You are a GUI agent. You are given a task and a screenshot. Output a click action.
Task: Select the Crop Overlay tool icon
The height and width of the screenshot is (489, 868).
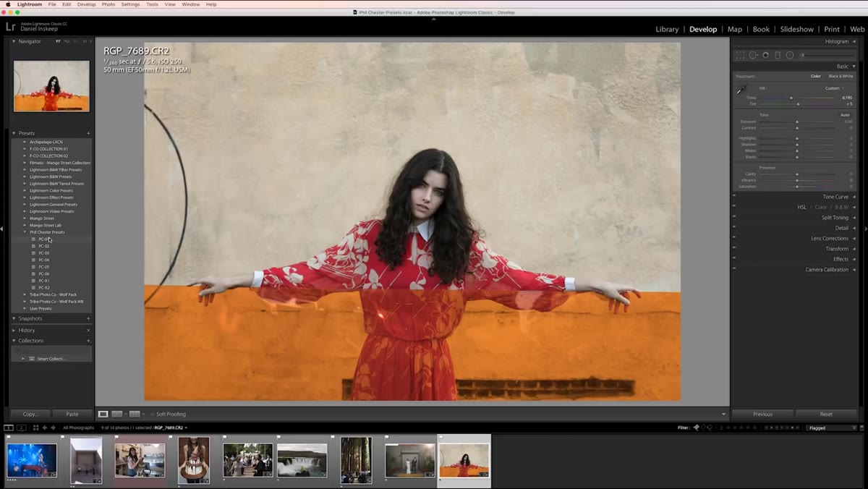(741, 55)
